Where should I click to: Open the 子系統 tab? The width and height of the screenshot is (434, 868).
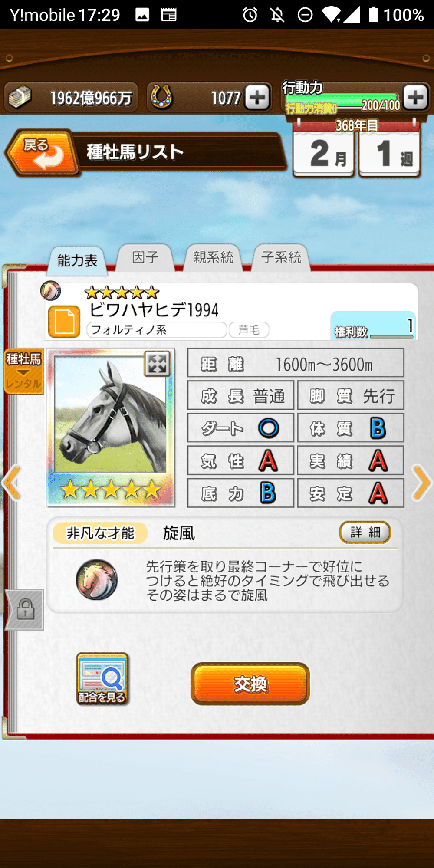(281, 258)
